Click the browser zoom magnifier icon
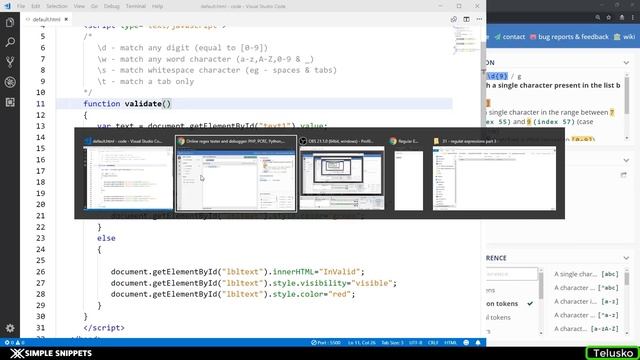This screenshot has height=360, width=640. (598, 18)
